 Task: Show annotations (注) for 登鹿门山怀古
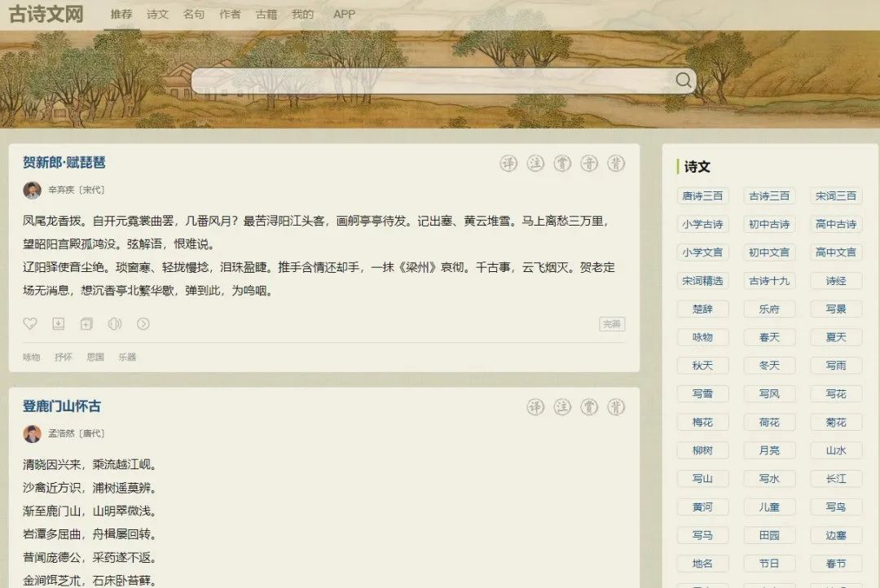click(562, 406)
